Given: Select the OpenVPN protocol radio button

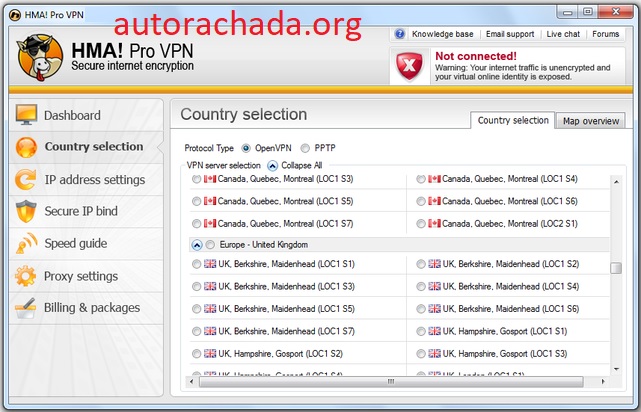Looking at the screenshot, I should (246, 148).
